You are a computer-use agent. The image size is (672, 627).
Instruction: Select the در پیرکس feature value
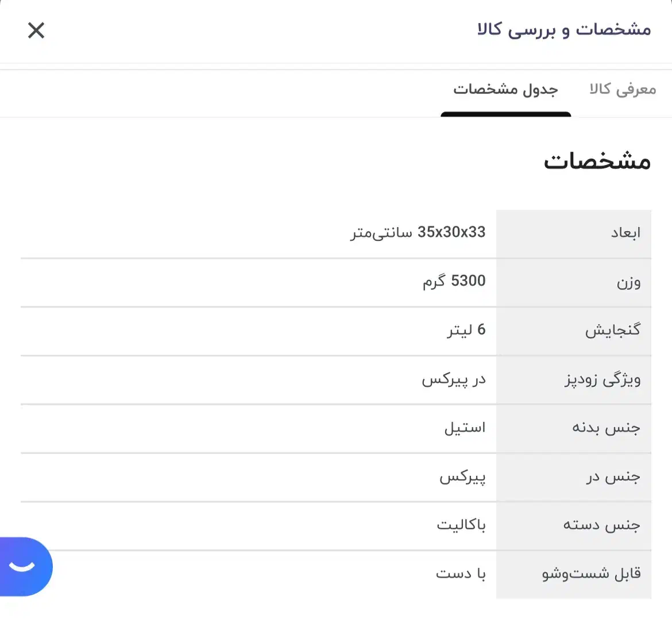[454, 379]
